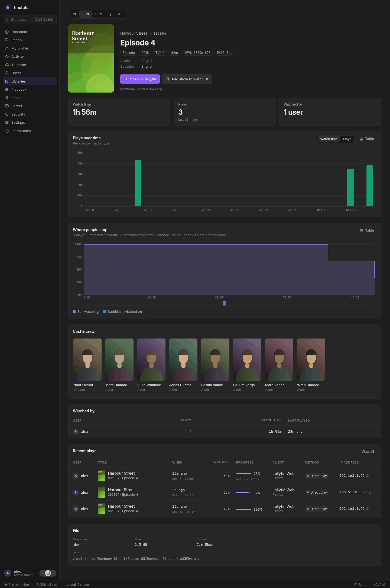Sort Watched by table by LAST PLAYED
Image resolution: width=390 pixels, height=588 pixels.
[300, 421]
